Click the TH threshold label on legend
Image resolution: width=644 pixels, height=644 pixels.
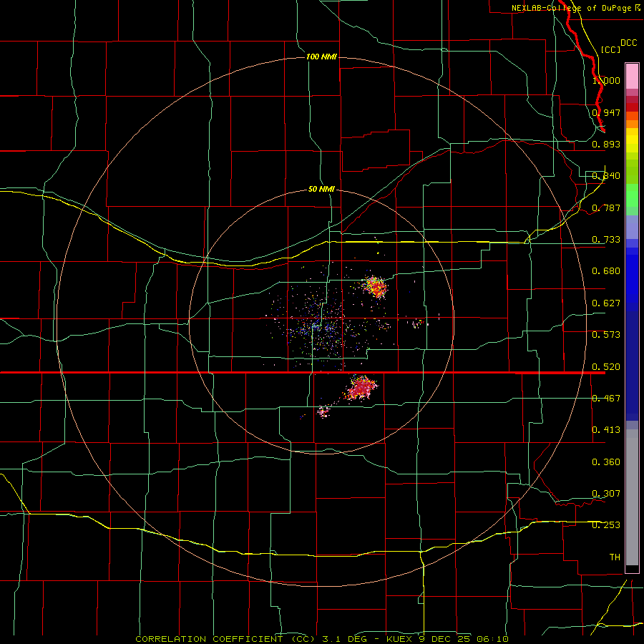pyautogui.click(x=615, y=557)
